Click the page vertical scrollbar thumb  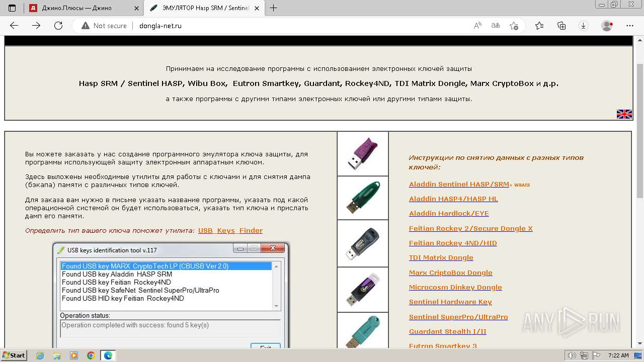pyautogui.click(x=639, y=131)
